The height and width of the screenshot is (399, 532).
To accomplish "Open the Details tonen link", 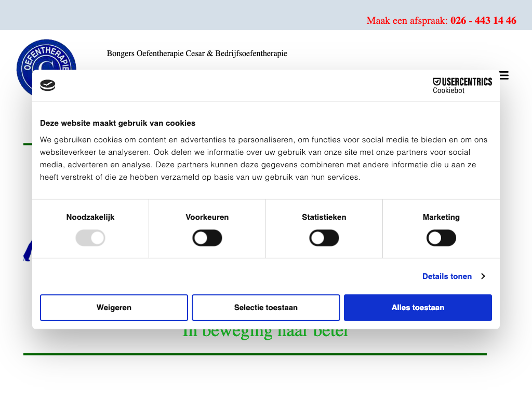I will [x=447, y=276].
